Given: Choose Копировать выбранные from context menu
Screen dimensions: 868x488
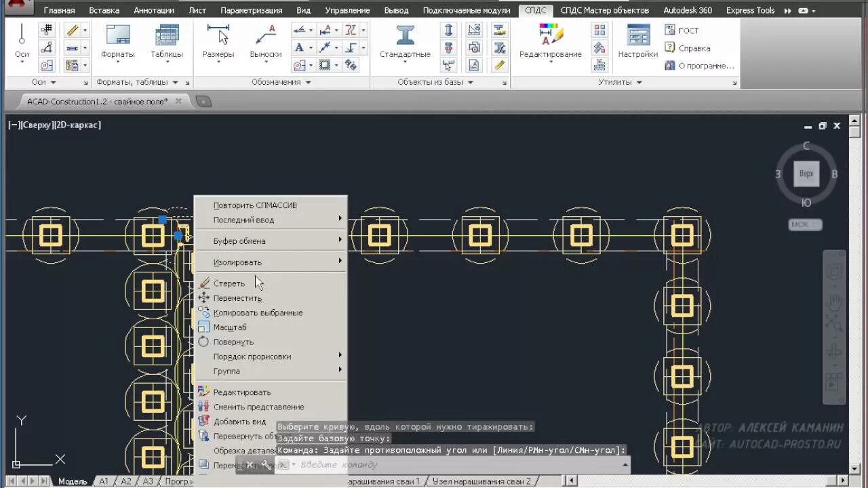Looking at the screenshot, I should tap(270, 312).
